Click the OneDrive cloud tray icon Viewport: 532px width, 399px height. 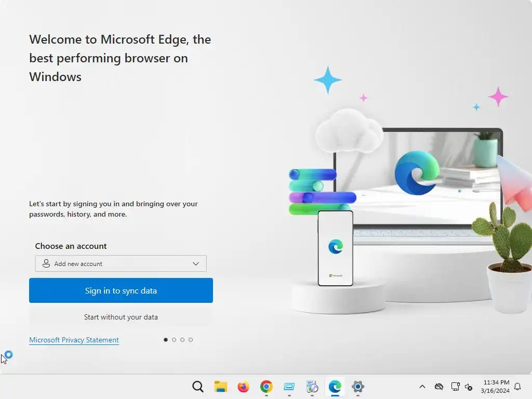click(439, 387)
